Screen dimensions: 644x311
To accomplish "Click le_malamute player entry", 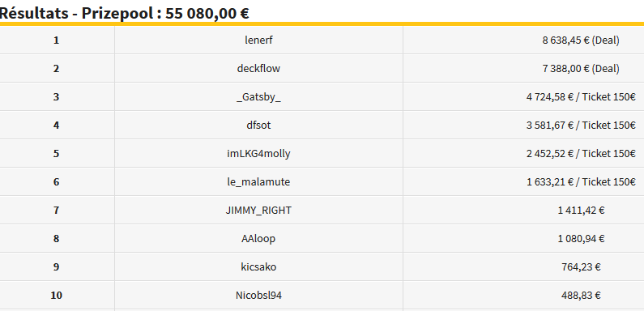I will [x=258, y=181].
